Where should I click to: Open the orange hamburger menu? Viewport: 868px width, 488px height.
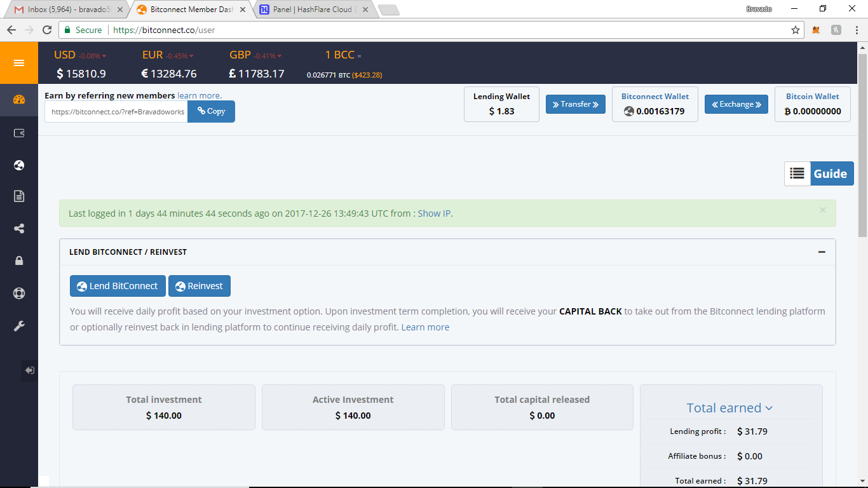[x=19, y=63]
